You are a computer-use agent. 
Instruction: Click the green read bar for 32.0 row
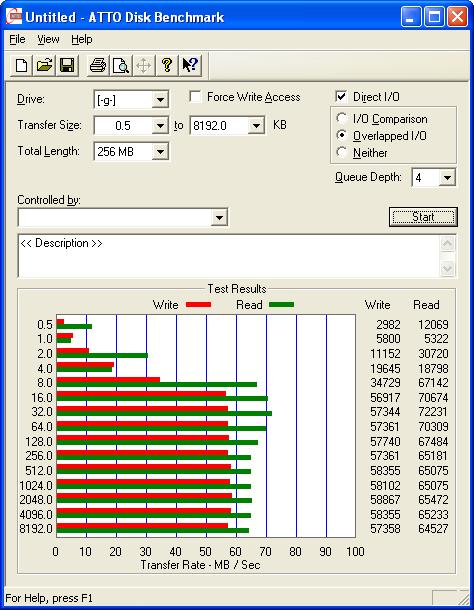[164, 414]
